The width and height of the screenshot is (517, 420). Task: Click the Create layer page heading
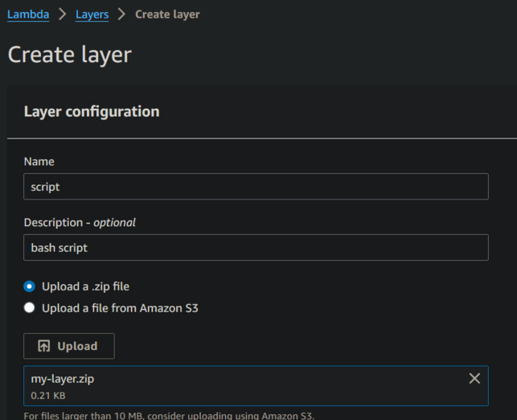pos(69,55)
